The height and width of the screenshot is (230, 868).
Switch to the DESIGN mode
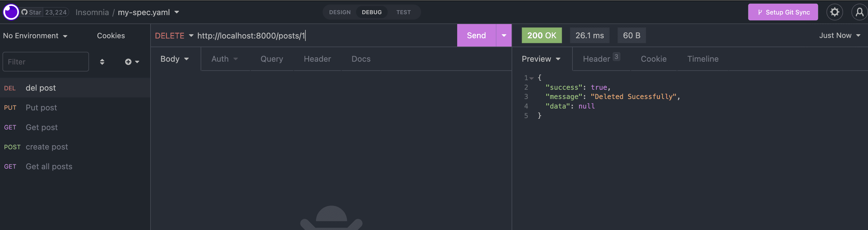click(x=340, y=12)
